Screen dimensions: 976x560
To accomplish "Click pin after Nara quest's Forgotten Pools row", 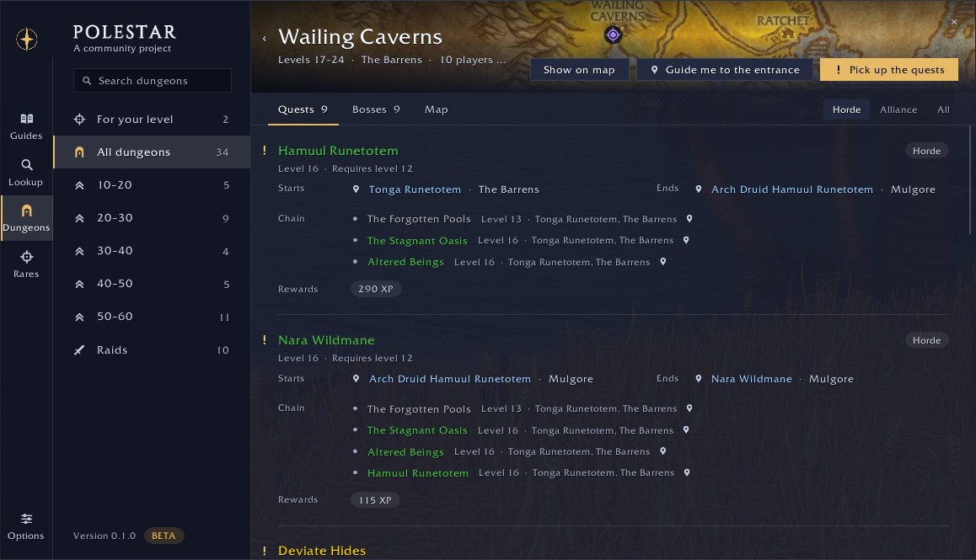I will [x=689, y=408].
